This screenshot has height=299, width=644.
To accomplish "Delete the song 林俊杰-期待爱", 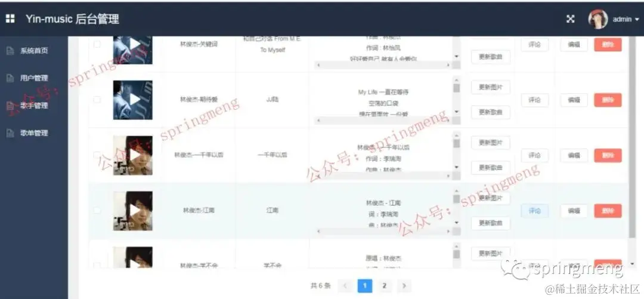I will pos(608,100).
